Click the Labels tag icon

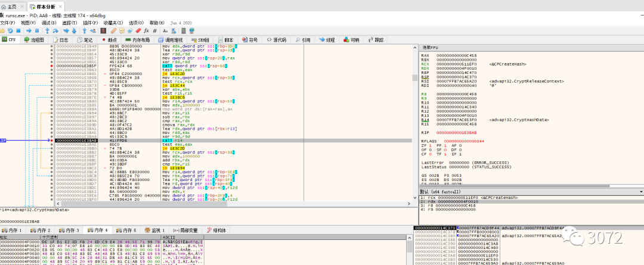(130, 31)
